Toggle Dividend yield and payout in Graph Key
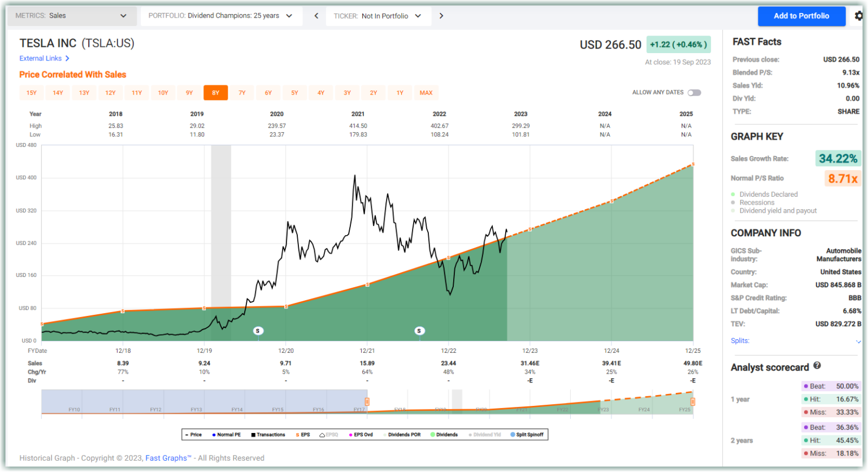Viewport: 868px width, 472px height. tap(774, 211)
